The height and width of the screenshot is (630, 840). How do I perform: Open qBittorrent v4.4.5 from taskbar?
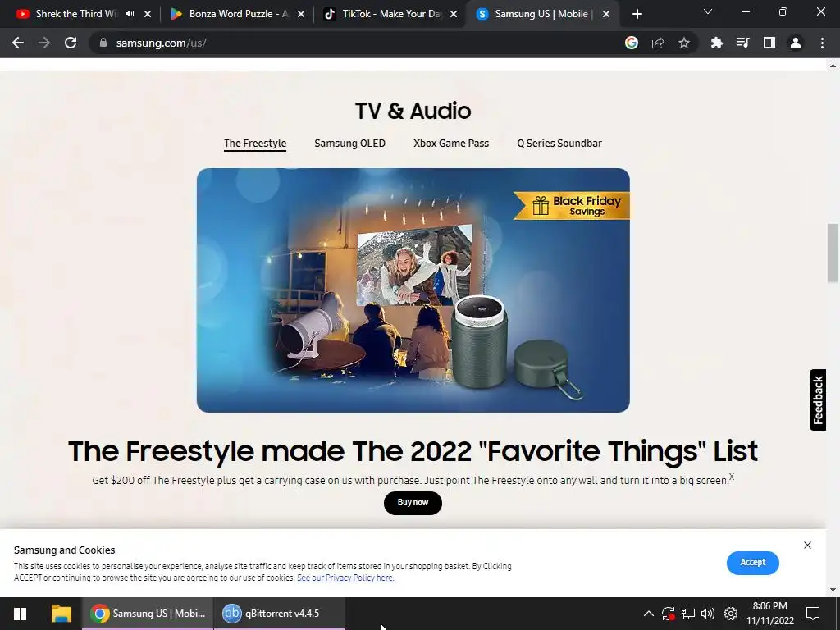(x=279, y=614)
